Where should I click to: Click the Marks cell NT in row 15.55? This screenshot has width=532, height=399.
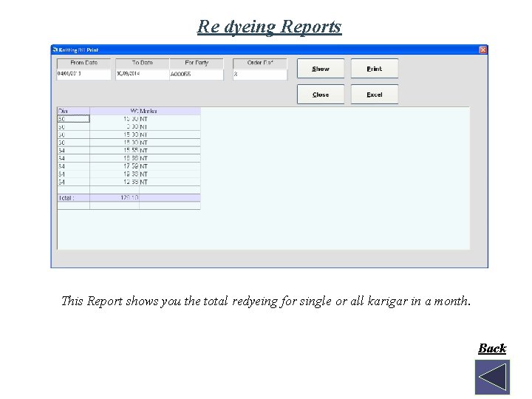point(170,150)
